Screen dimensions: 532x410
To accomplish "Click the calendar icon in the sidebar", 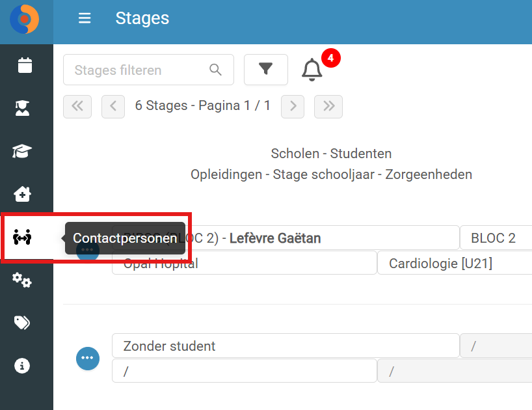I will coord(25,65).
